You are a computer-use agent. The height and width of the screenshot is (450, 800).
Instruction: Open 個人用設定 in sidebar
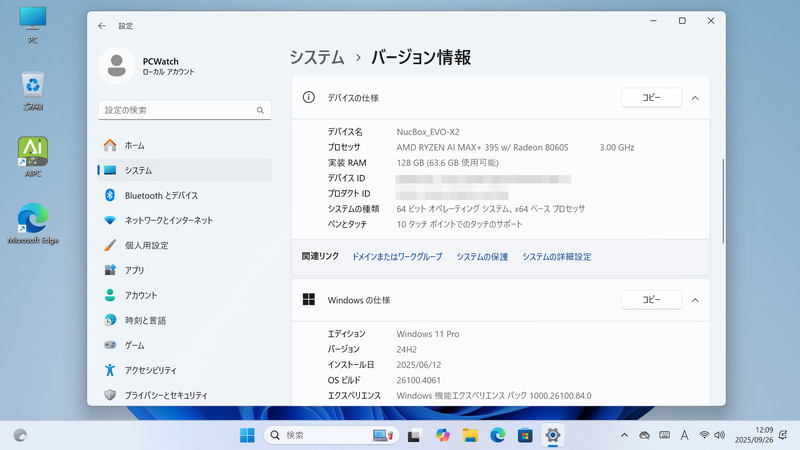pyautogui.click(x=185, y=245)
